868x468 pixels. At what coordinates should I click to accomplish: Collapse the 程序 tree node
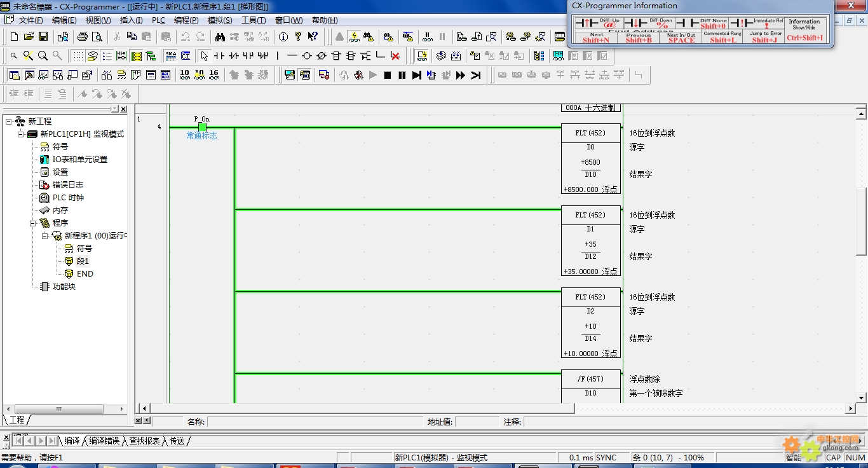pyautogui.click(x=32, y=223)
